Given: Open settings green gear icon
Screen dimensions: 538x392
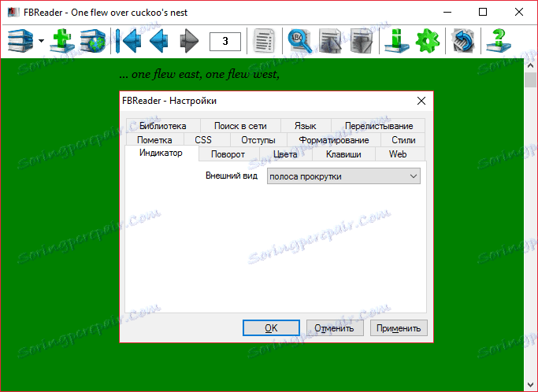Looking at the screenshot, I should point(427,41).
